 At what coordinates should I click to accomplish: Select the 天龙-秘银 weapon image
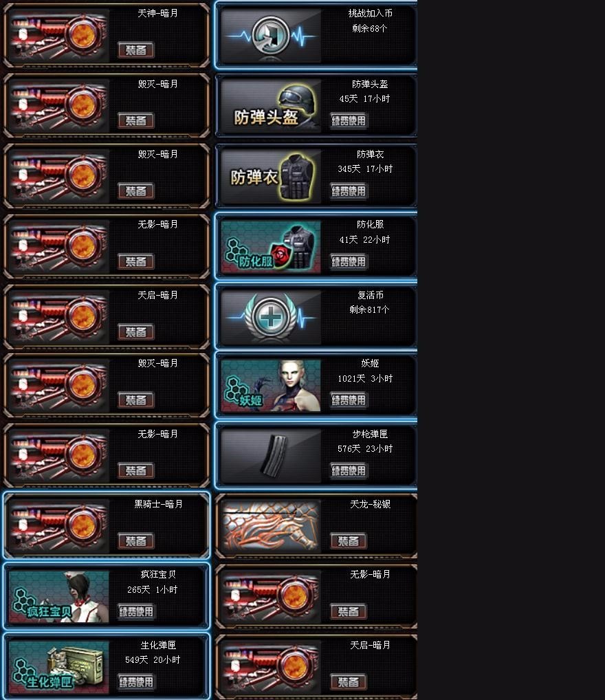tap(271, 526)
